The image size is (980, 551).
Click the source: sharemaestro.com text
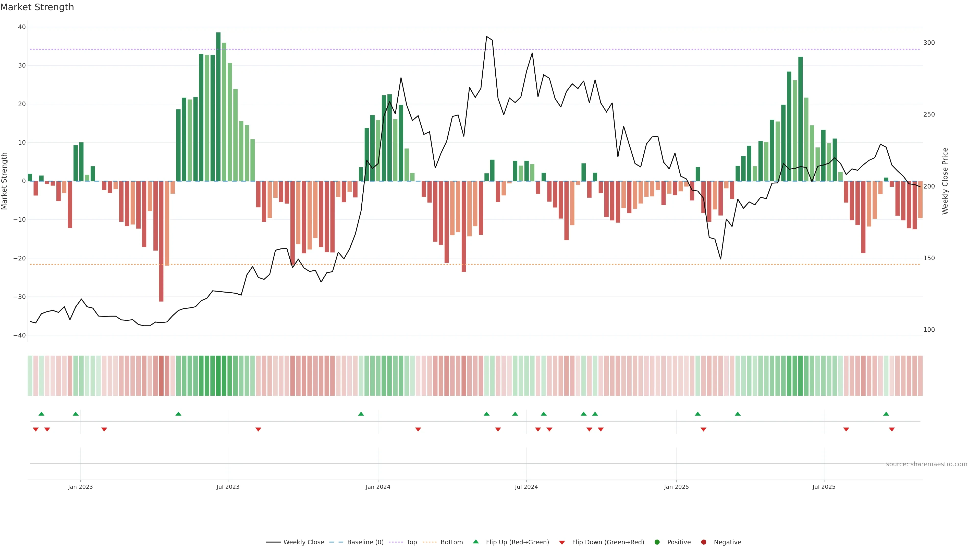[x=926, y=464]
